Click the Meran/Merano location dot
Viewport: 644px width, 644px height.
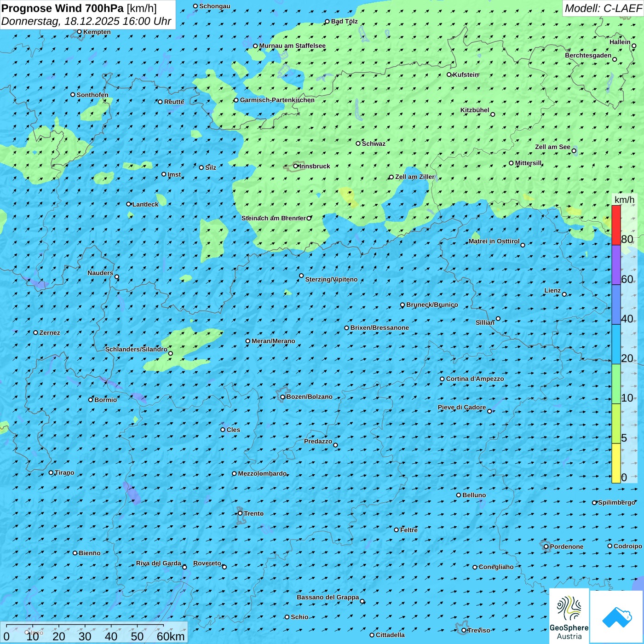(247, 341)
